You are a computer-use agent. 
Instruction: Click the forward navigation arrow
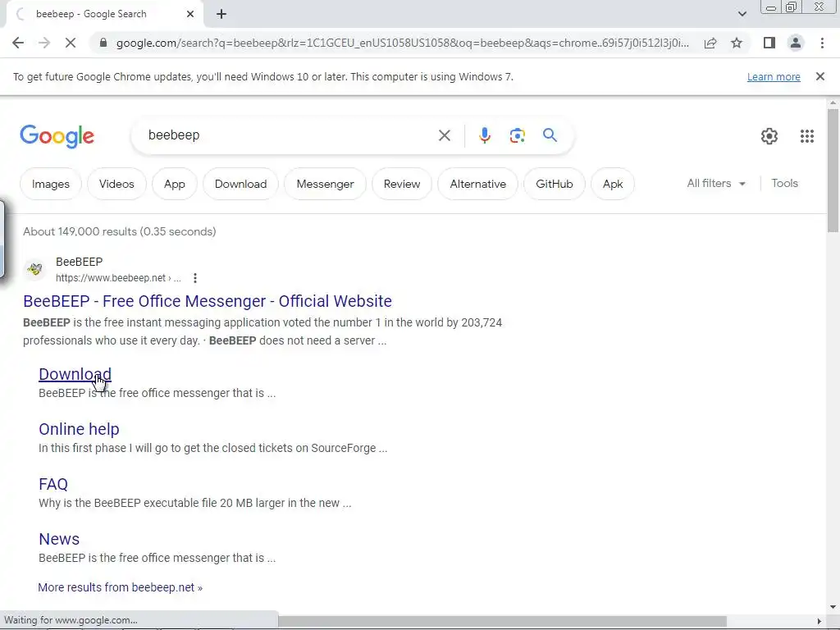[x=44, y=43]
